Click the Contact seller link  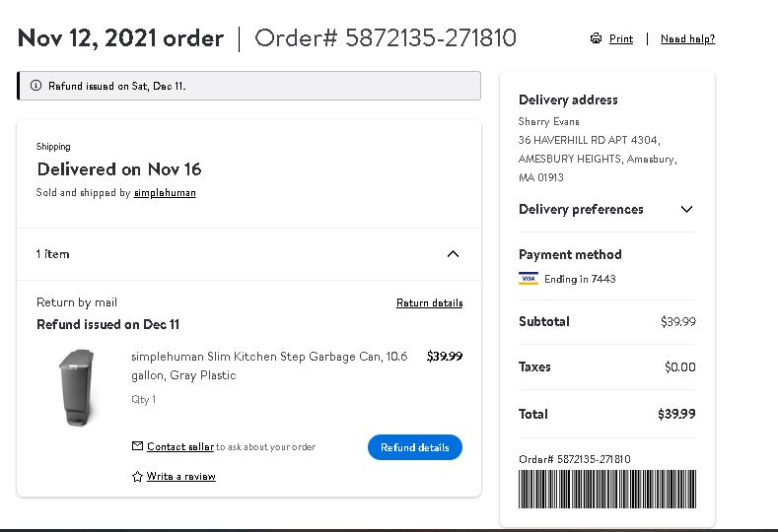[x=180, y=446]
